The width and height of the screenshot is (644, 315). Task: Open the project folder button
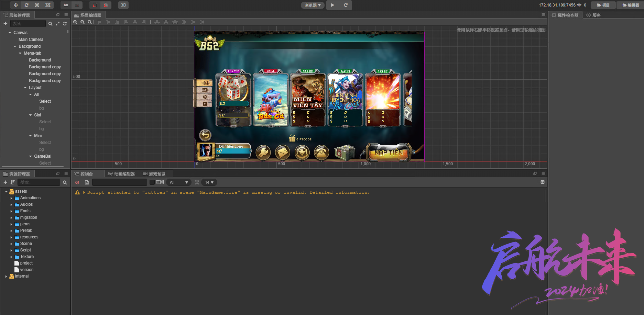(x=603, y=5)
